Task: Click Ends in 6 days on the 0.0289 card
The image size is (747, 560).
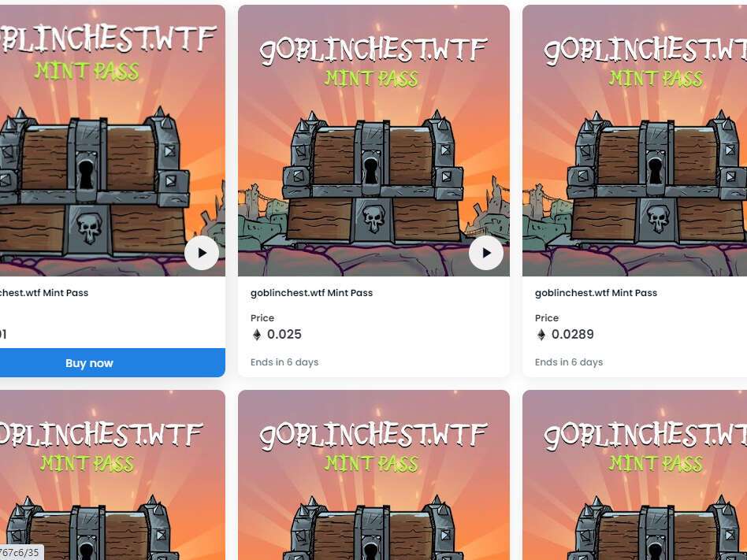Action: pyautogui.click(x=569, y=362)
